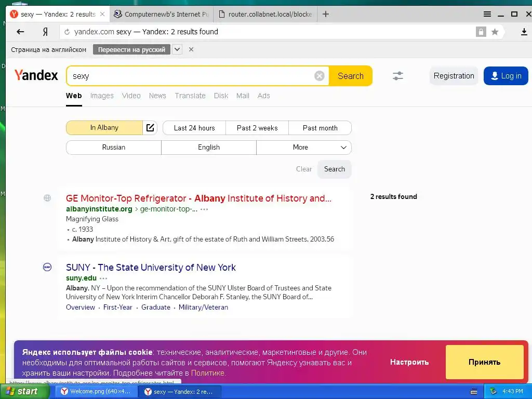Open the three-dots menu of albanyinstitute.org result
The image size is (532, 399).
coord(204,209)
